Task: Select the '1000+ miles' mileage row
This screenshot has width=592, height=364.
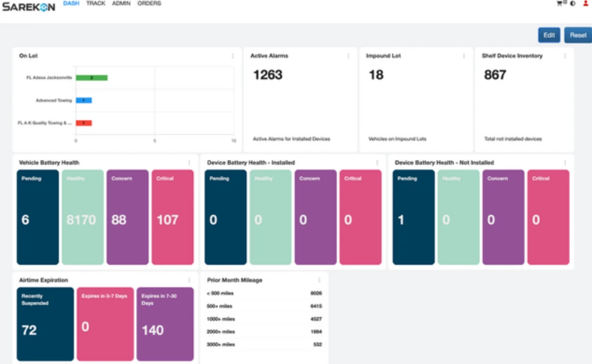Action: [x=264, y=319]
